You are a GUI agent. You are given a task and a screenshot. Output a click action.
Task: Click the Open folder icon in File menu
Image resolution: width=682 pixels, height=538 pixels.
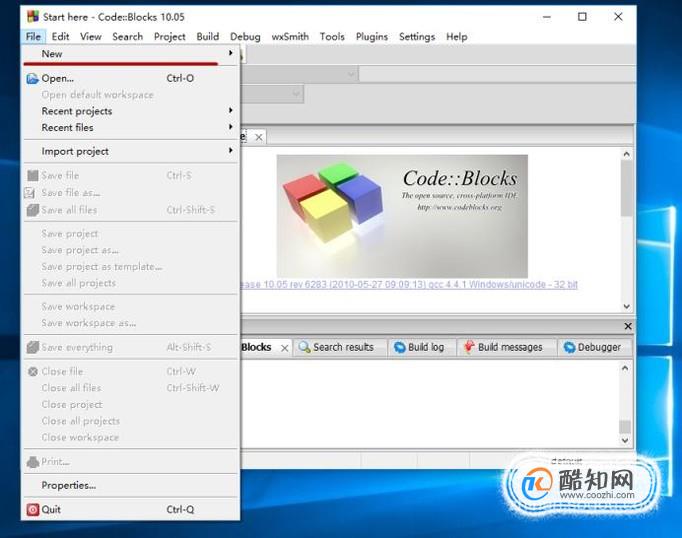[x=33, y=79]
